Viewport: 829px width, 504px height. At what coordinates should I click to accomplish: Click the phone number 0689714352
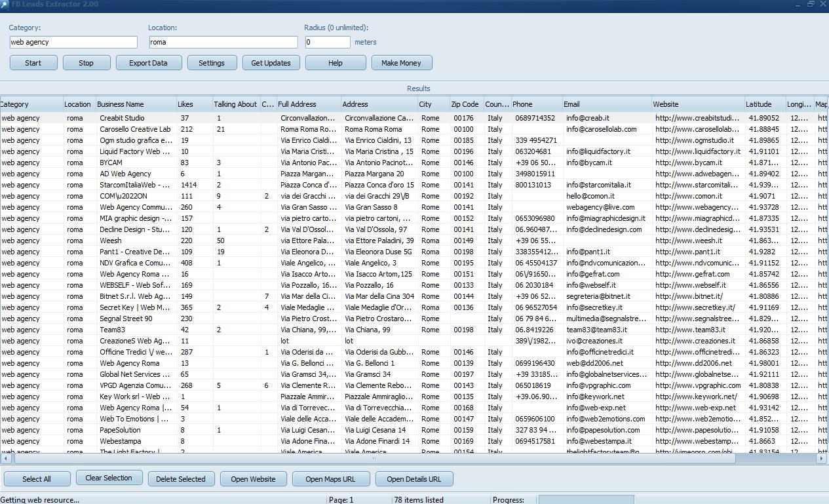coord(535,118)
